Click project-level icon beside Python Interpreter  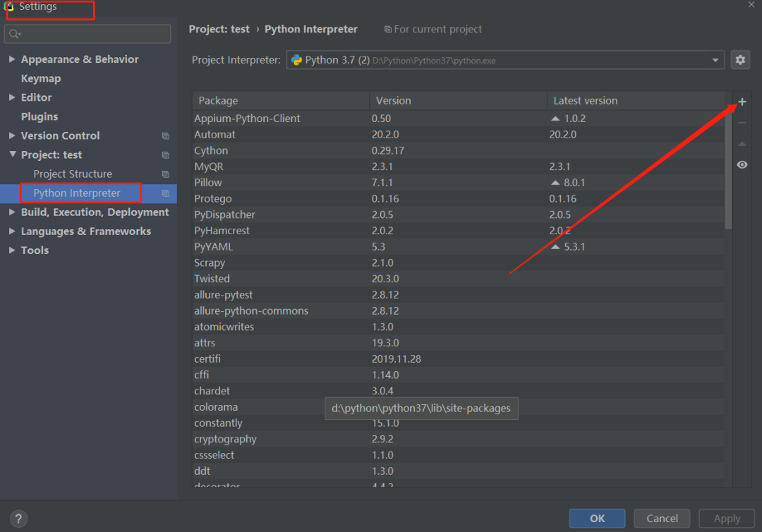[x=165, y=193]
